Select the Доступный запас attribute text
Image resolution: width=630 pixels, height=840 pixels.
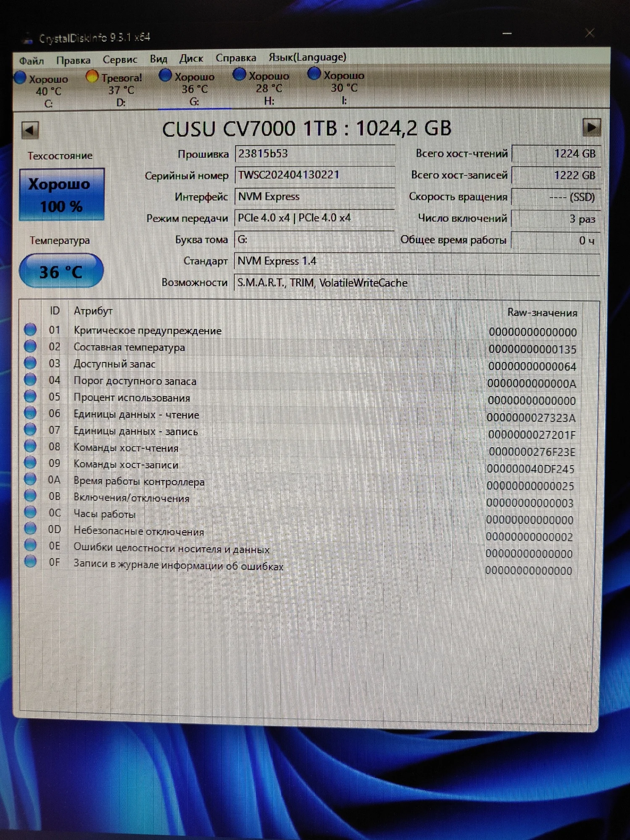[114, 364]
